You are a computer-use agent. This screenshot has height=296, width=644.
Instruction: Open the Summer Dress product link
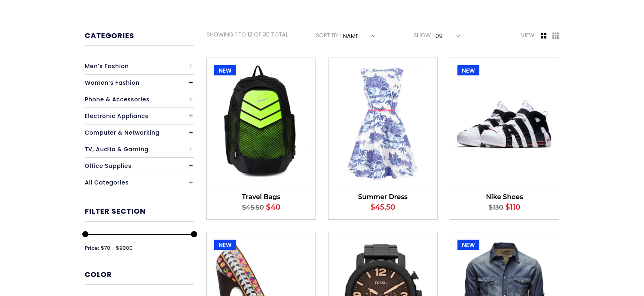(383, 197)
